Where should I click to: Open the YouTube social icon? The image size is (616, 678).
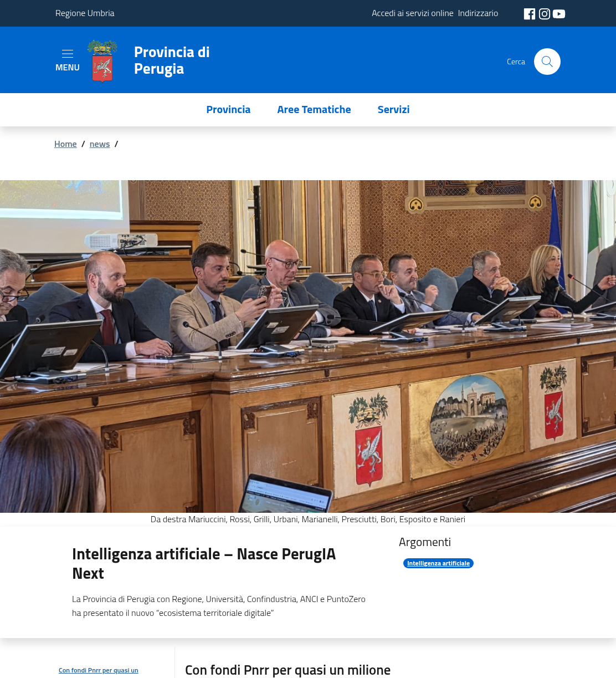(x=559, y=14)
